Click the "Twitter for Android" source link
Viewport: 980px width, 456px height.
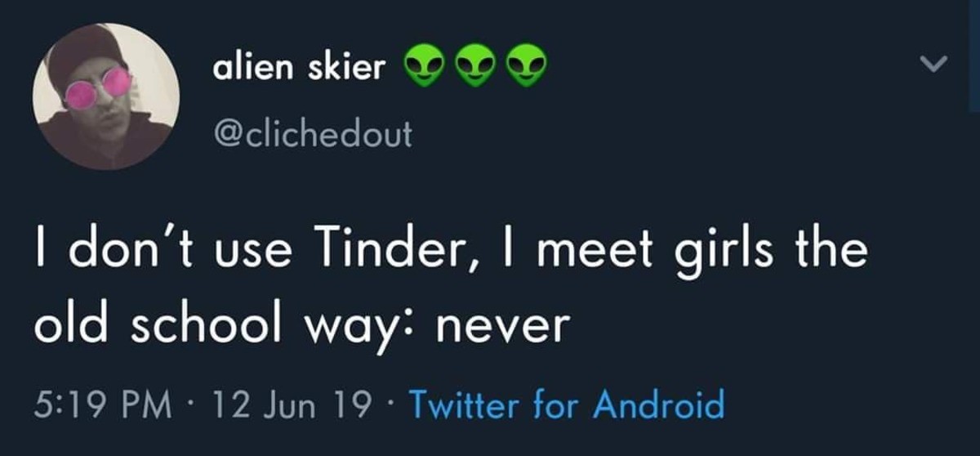click(x=566, y=405)
